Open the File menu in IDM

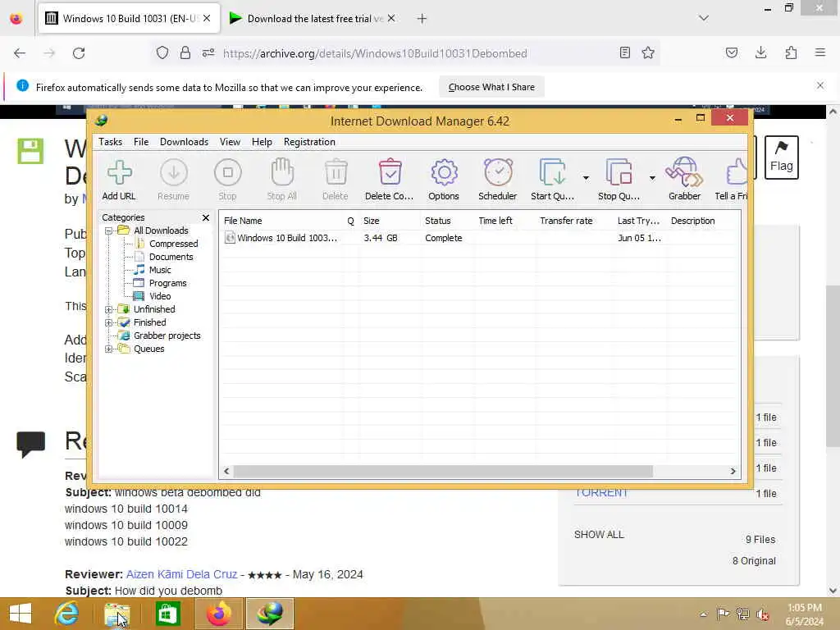pyautogui.click(x=141, y=142)
